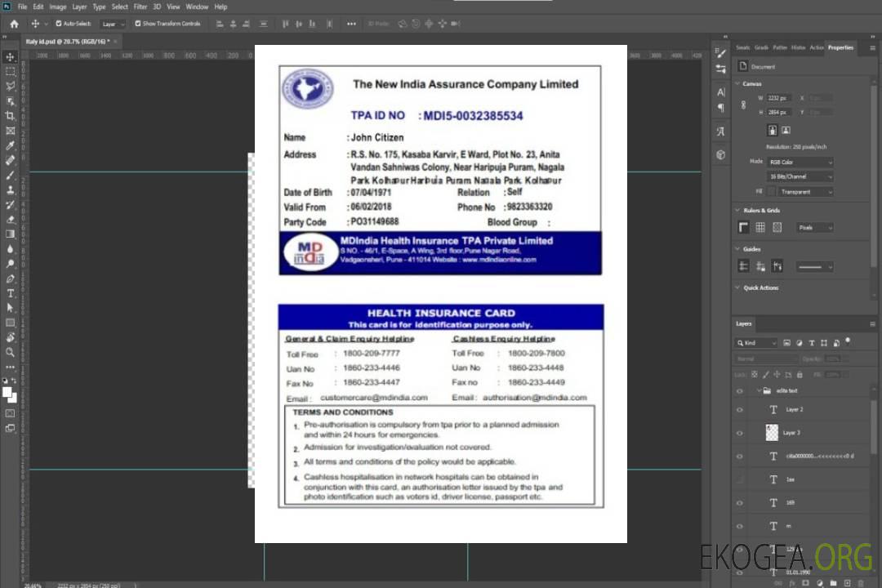The height and width of the screenshot is (588, 882).
Task: Open the Paragraph panel icon
Action: pos(721,108)
